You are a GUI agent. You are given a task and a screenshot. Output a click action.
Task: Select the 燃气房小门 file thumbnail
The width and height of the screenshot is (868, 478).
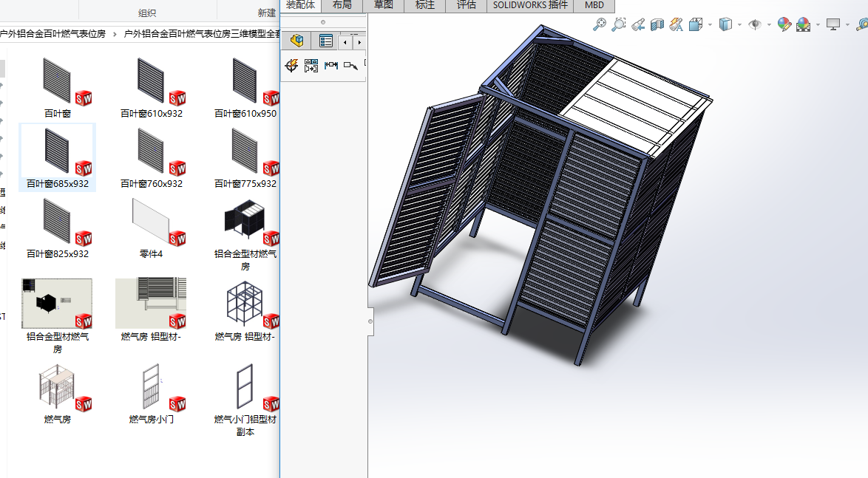[x=152, y=388]
